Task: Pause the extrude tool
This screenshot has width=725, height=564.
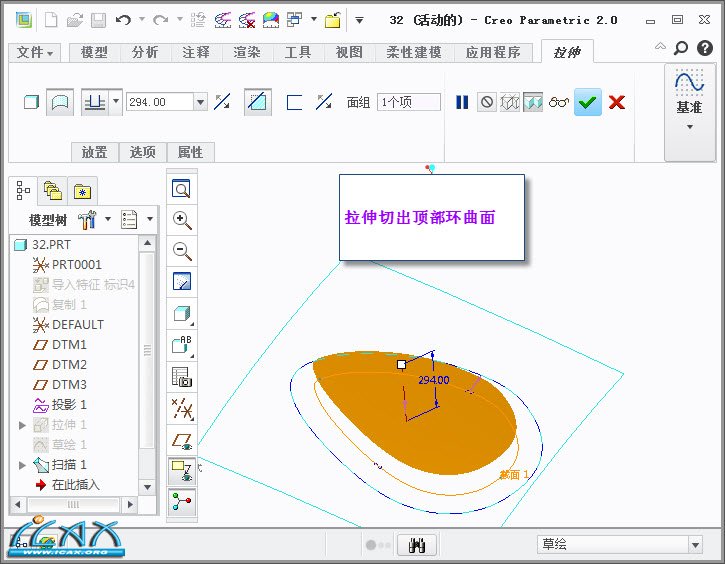Action: [462, 102]
